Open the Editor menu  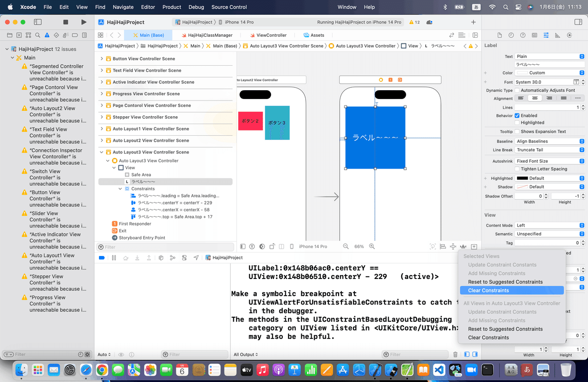click(x=147, y=7)
